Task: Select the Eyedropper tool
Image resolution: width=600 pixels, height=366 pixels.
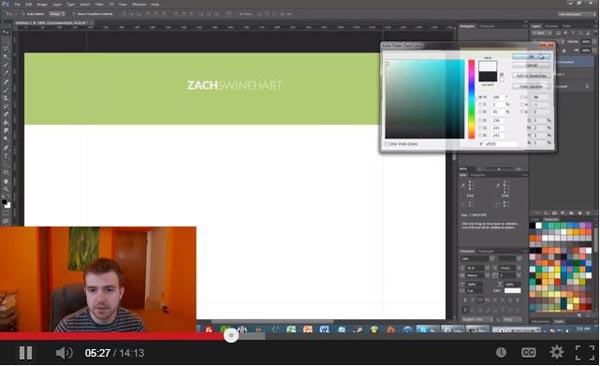Action: point(6,73)
